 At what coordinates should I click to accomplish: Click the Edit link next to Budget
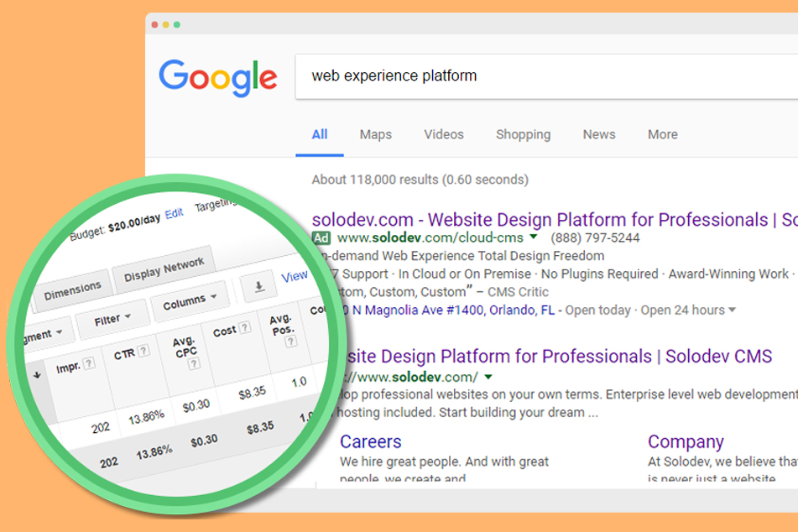pyautogui.click(x=174, y=214)
